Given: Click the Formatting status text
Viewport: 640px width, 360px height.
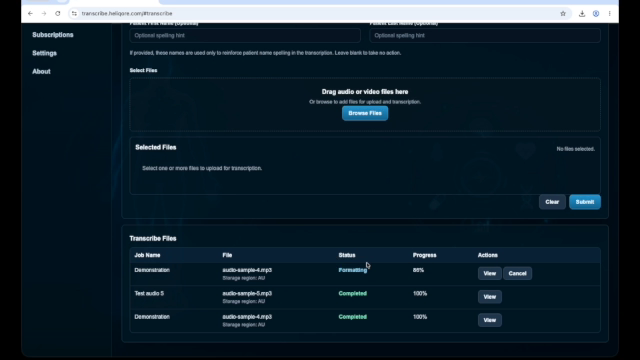Looking at the screenshot, I should (353, 270).
